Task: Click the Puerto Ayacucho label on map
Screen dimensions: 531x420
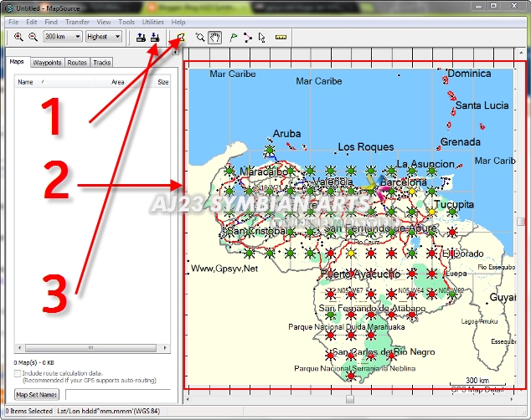Action: 360,274
